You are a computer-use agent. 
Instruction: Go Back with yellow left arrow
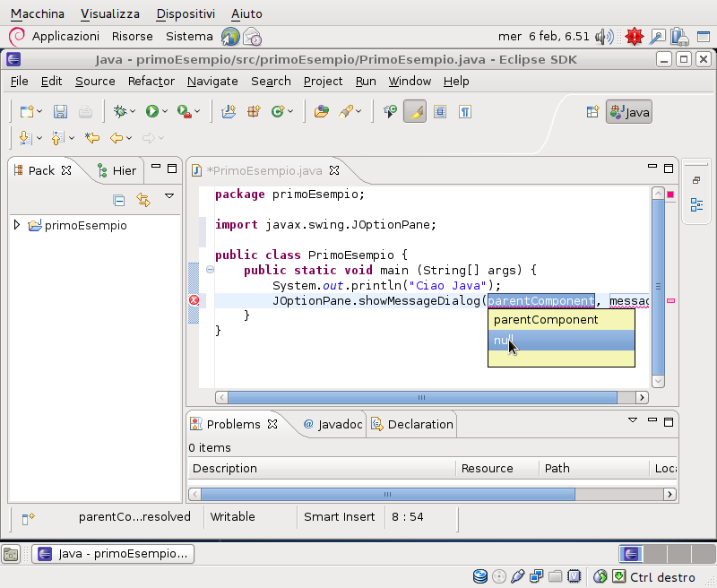pyautogui.click(x=117, y=138)
